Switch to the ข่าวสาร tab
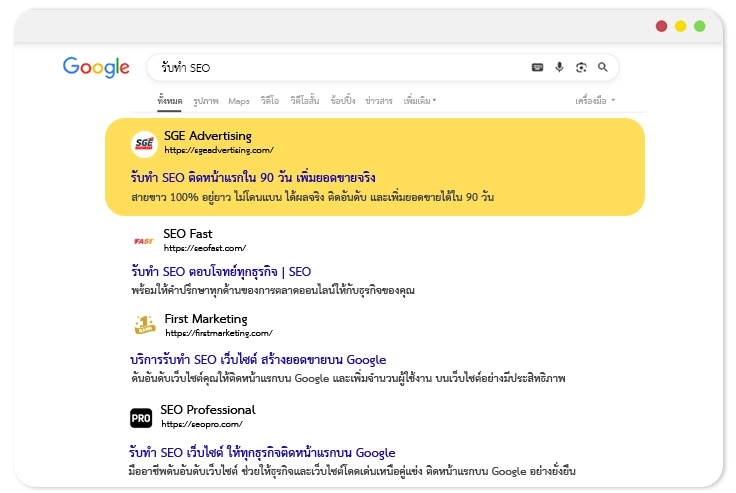 pos(379,101)
